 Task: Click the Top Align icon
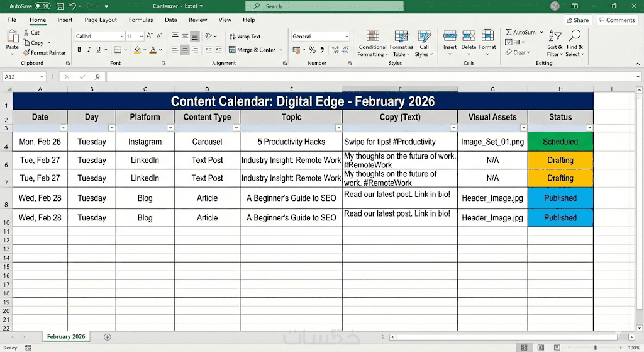[x=175, y=36]
